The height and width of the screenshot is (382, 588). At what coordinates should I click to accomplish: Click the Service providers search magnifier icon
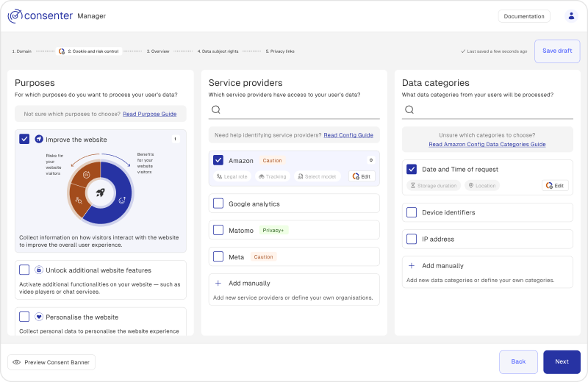tap(216, 109)
